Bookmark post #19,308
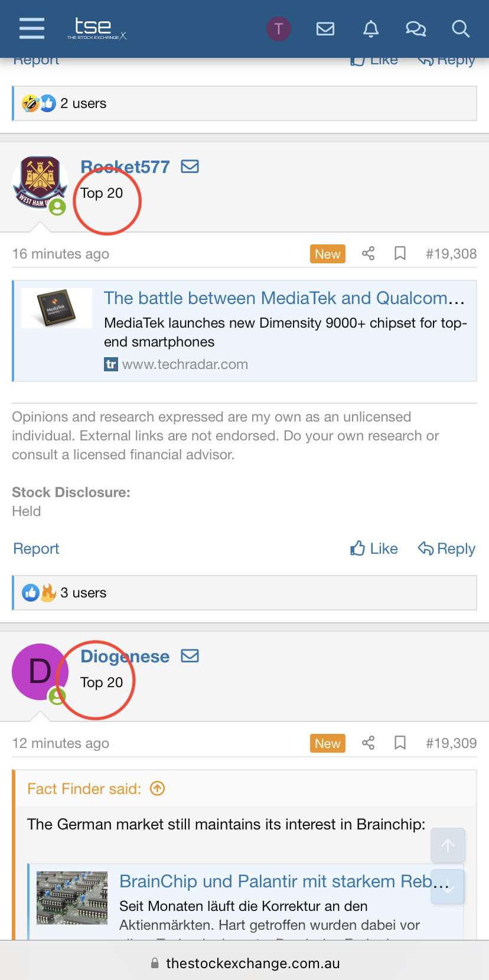This screenshot has width=489, height=980. tap(400, 254)
